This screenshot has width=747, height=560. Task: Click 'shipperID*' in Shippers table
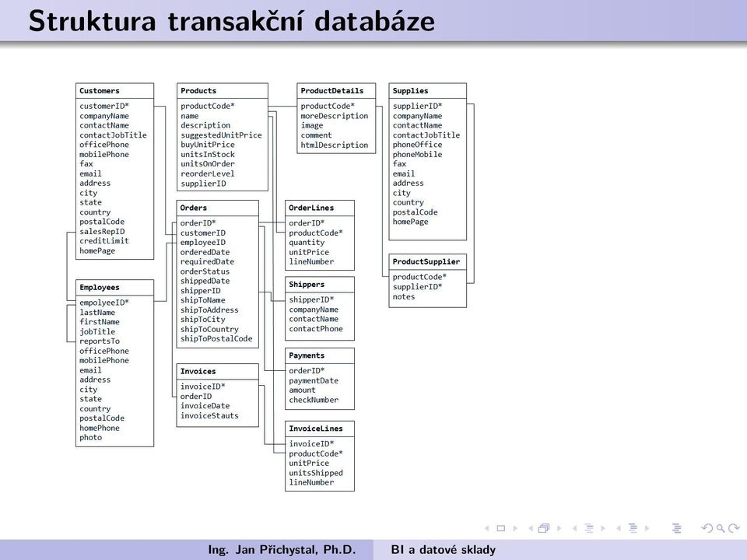coord(311,299)
